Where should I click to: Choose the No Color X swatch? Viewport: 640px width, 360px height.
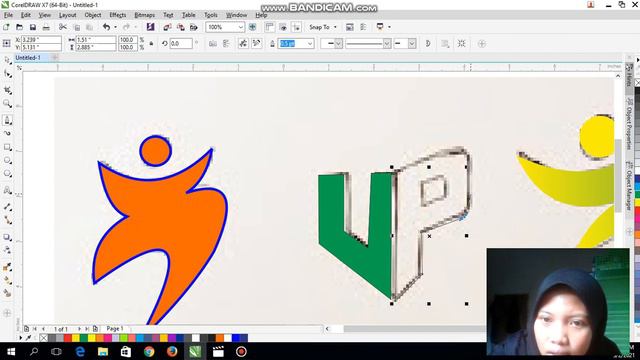[x=44, y=338]
